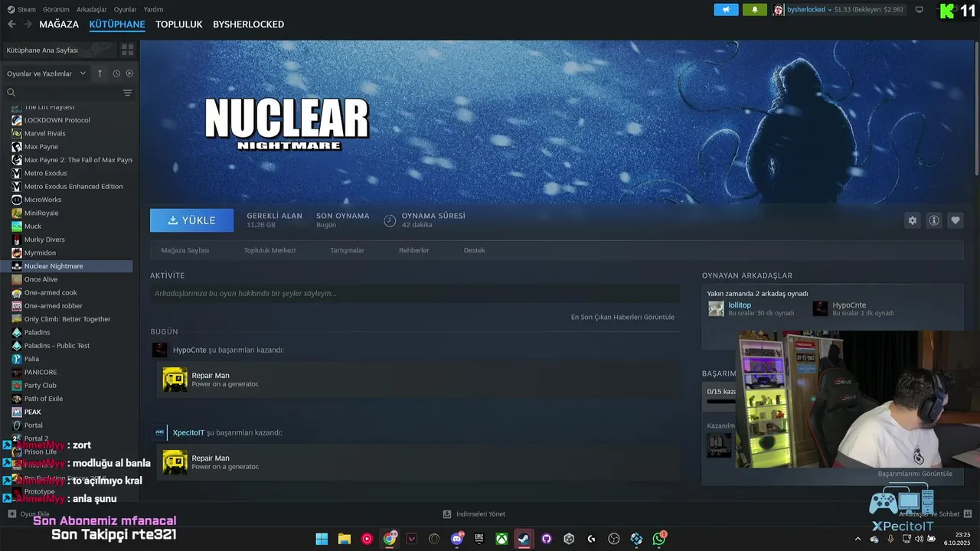Open Tartışmalar link
The image size is (980, 551).
pyautogui.click(x=347, y=250)
